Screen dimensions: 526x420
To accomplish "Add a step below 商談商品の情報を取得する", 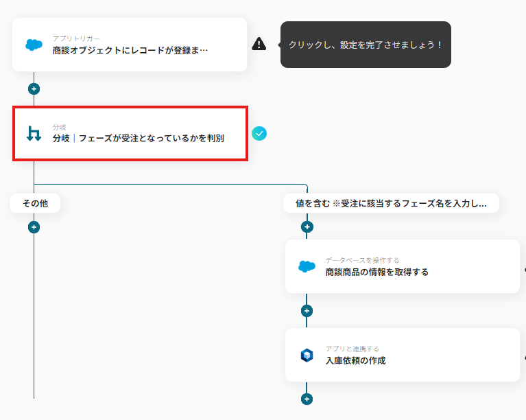I will click(x=307, y=311).
